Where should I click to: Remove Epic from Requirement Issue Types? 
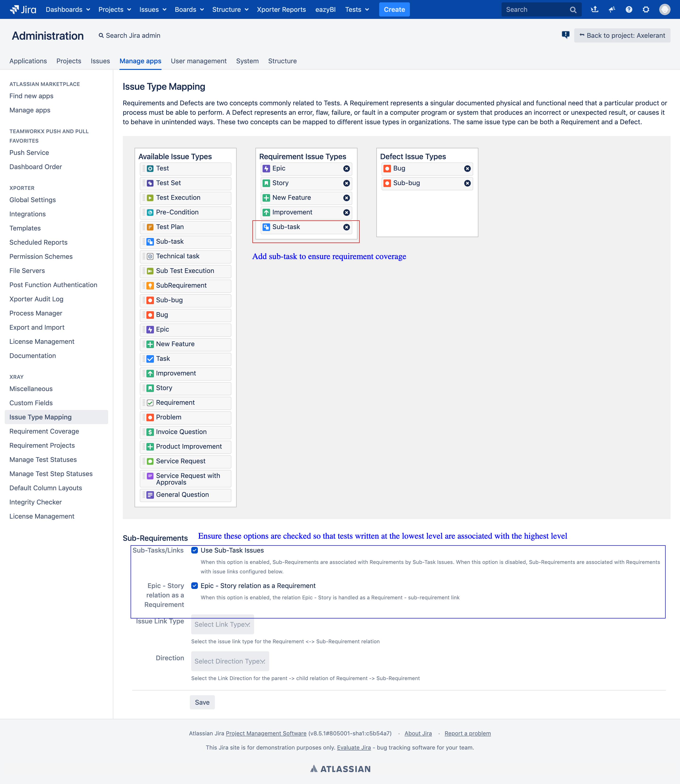[346, 168]
